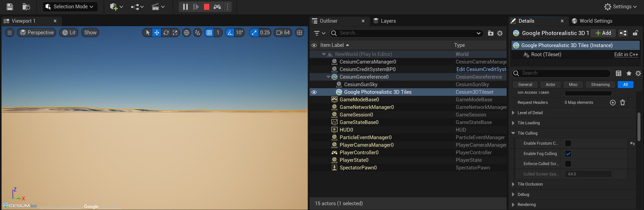Open Outliner settings gear
This screenshot has width=644, height=210.
tap(500, 33)
